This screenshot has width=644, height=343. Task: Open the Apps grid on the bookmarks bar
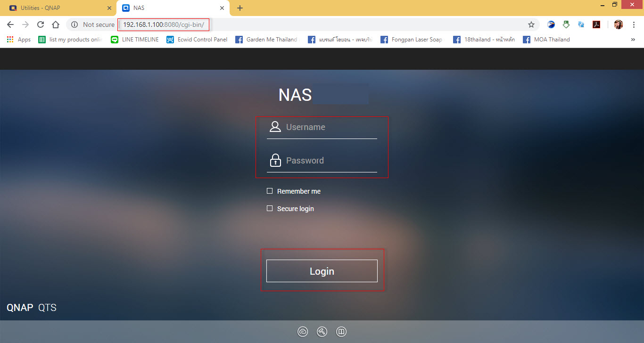click(9, 39)
